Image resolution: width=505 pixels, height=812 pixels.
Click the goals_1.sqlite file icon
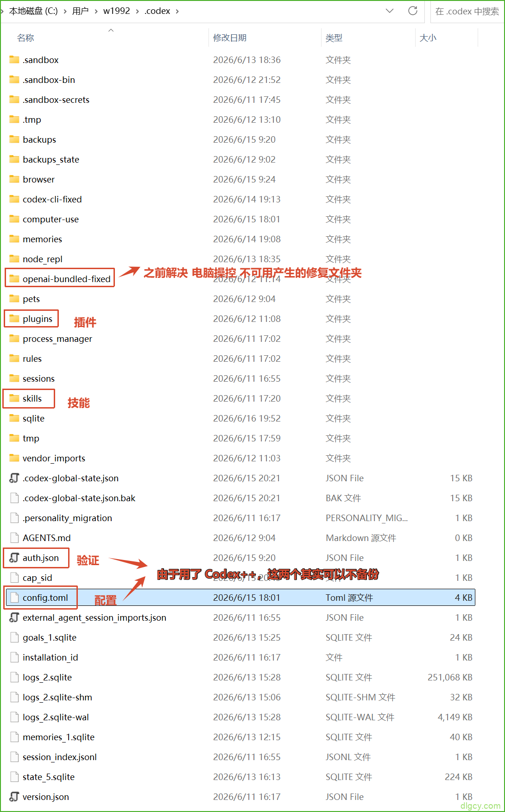(14, 637)
